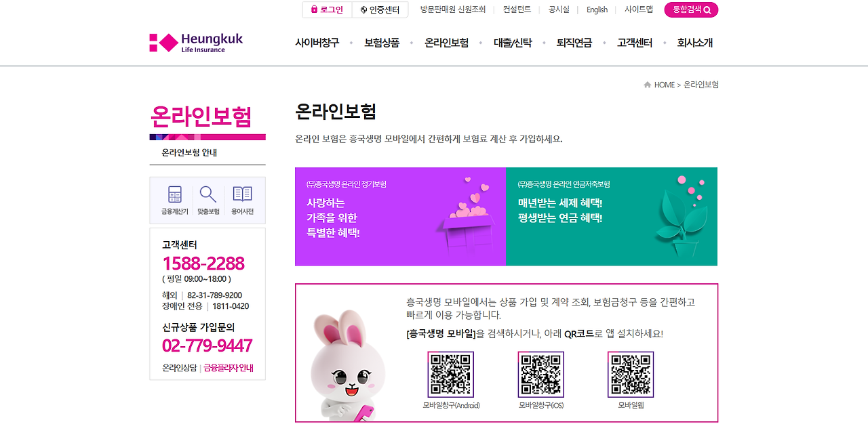
Task: Open the 보험상품 menu
Action: 382,43
